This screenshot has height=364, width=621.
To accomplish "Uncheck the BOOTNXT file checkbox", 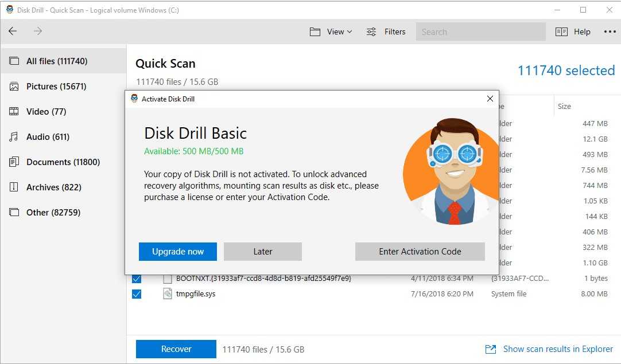I will point(137,279).
